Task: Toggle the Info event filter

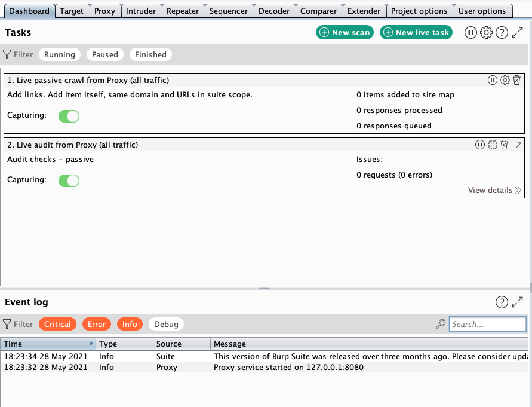Action: 130,324
